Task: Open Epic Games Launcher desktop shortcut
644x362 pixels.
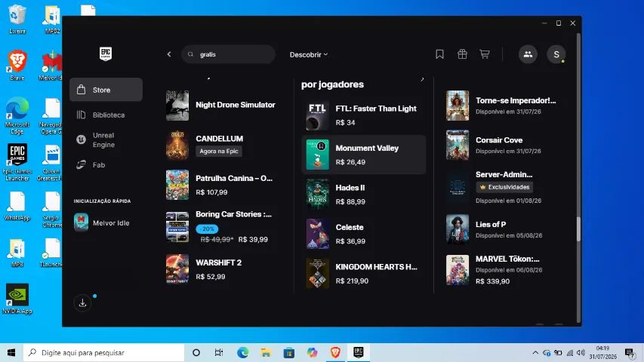Action: (17, 162)
